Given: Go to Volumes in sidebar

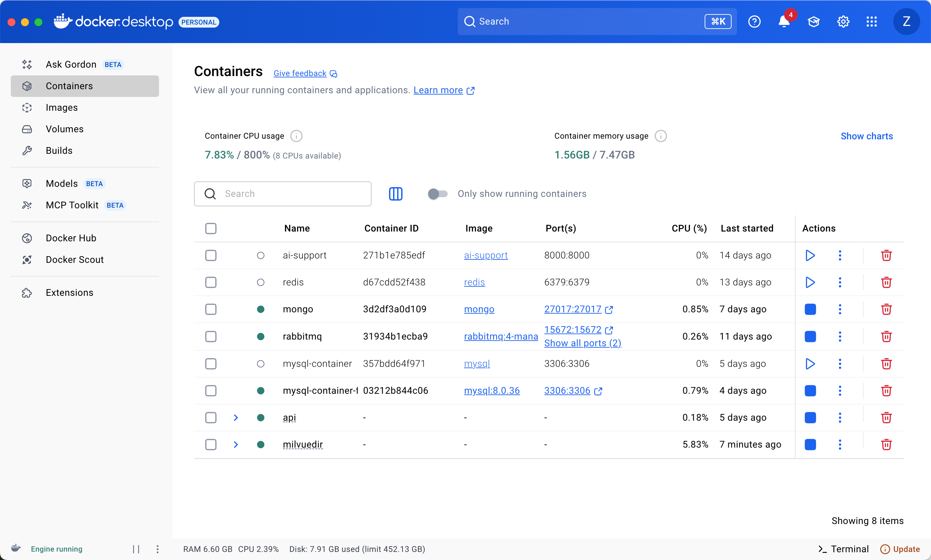Looking at the screenshot, I should coord(85,129).
